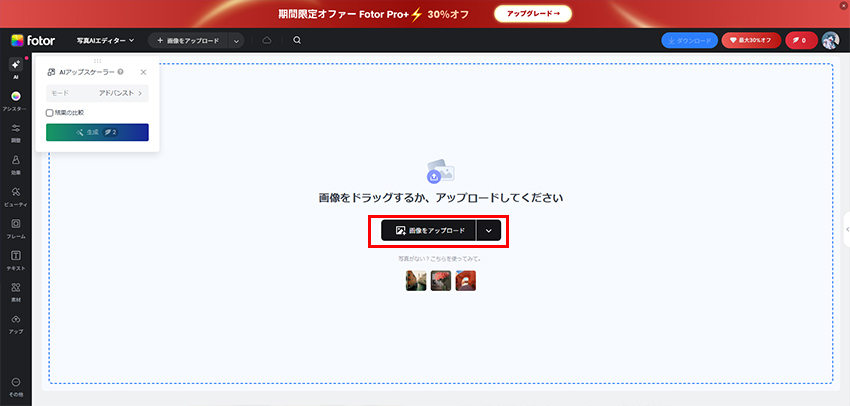
Task: Open the user avatar profile menu
Action: 830,41
